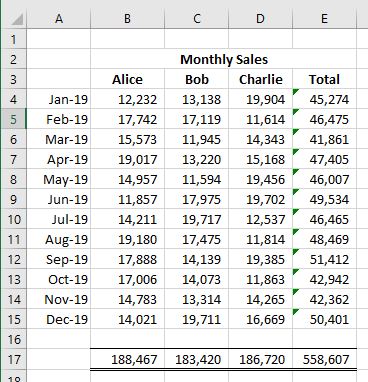Select Alice's January value 12,232

coord(127,99)
